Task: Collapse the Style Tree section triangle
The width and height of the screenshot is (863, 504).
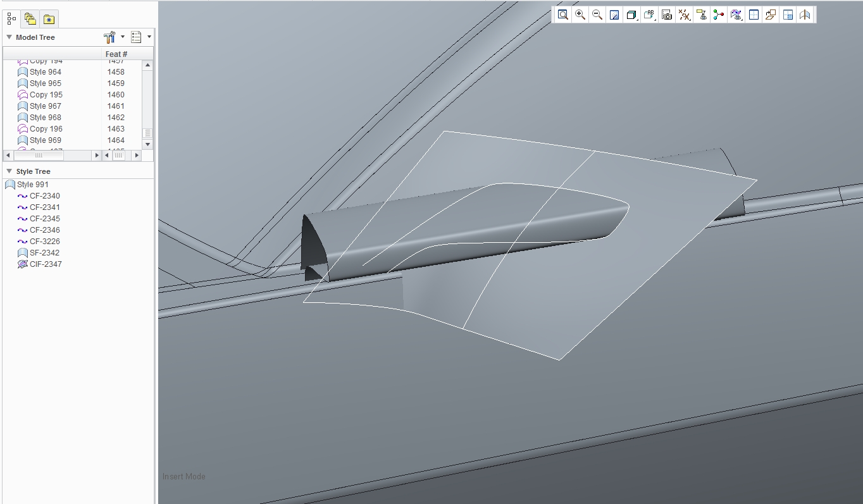Action: (9, 171)
